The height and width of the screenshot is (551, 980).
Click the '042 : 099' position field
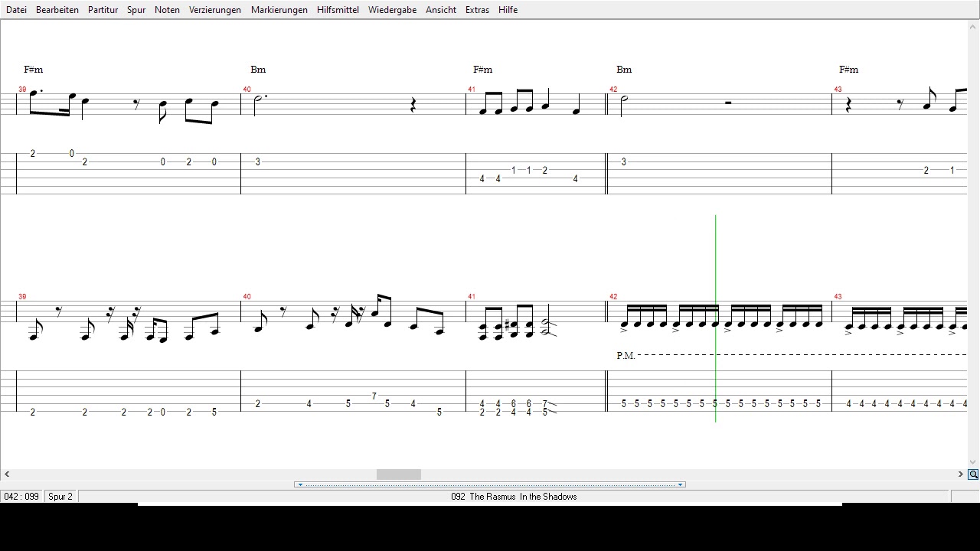[x=21, y=497]
